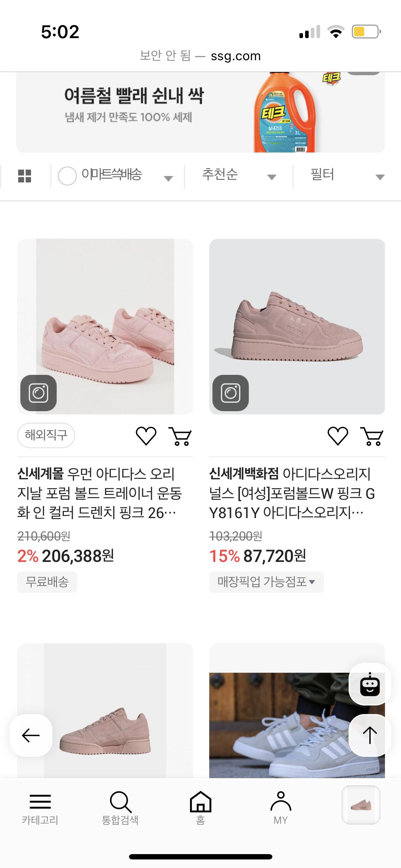Image resolution: width=401 pixels, height=868 pixels.
Task: Enable the 이마트쓱배송 radio filter
Action: (x=67, y=176)
